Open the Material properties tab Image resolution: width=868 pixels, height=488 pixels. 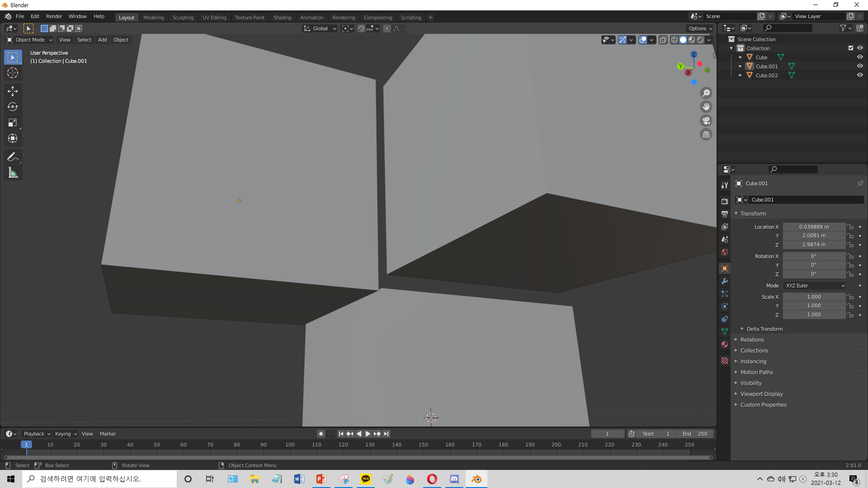pyautogui.click(x=725, y=344)
